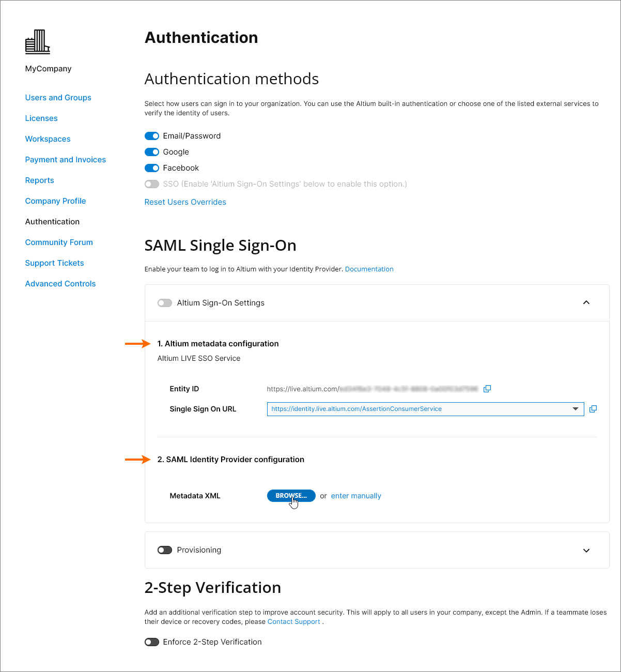Click the Contact Support link

pyautogui.click(x=294, y=622)
